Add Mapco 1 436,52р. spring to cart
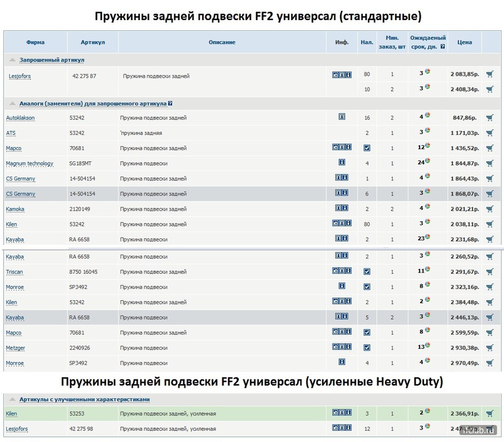Screen dimensions: 504x442 [490, 148]
